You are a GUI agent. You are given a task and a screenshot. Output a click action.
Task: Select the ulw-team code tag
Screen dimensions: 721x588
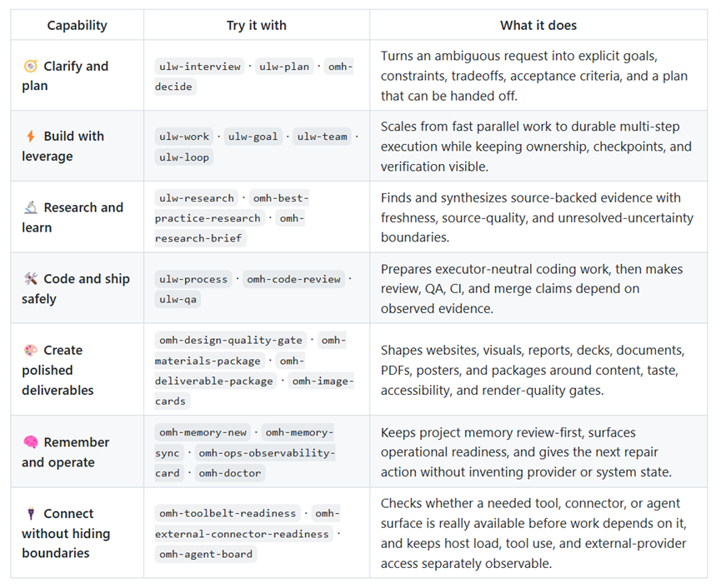pos(322,137)
